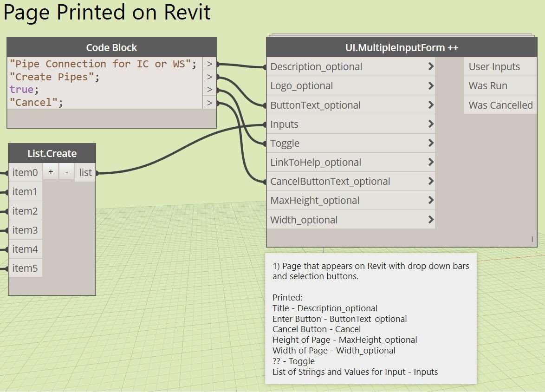Image resolution: width=545 pixels, height=392 pixels.
Task: Click output arrow for "Pipe Connection" line
Action: pyautogui.click(x=209, y=64)
